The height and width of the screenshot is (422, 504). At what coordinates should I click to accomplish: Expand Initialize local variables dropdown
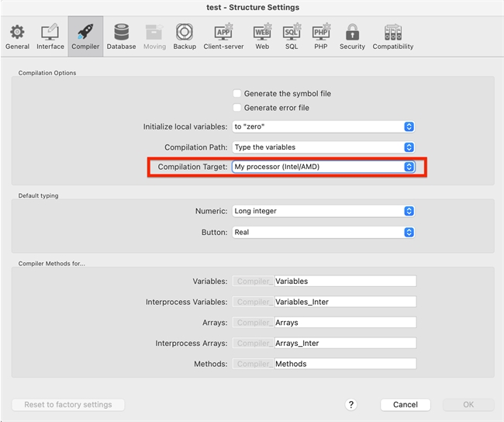tap(323, 126)
